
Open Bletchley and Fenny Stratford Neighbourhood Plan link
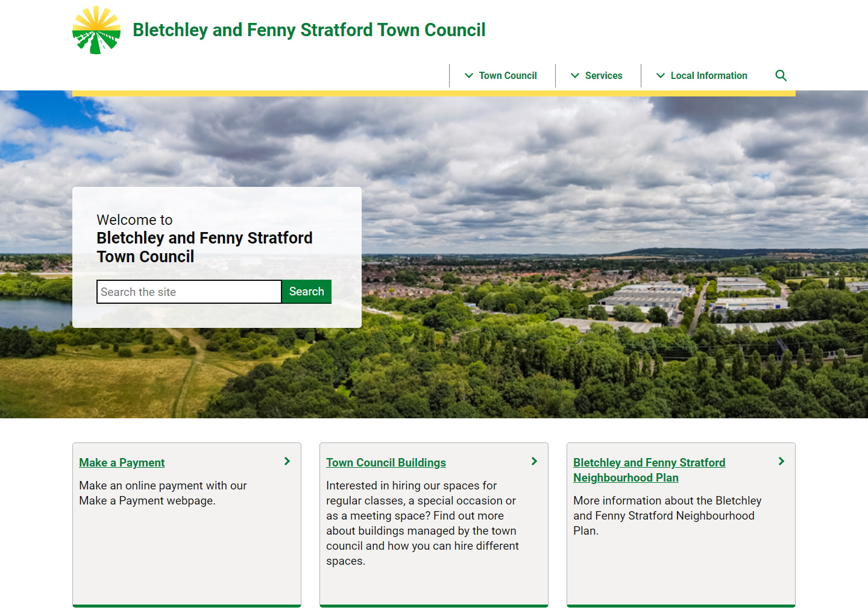649,470
